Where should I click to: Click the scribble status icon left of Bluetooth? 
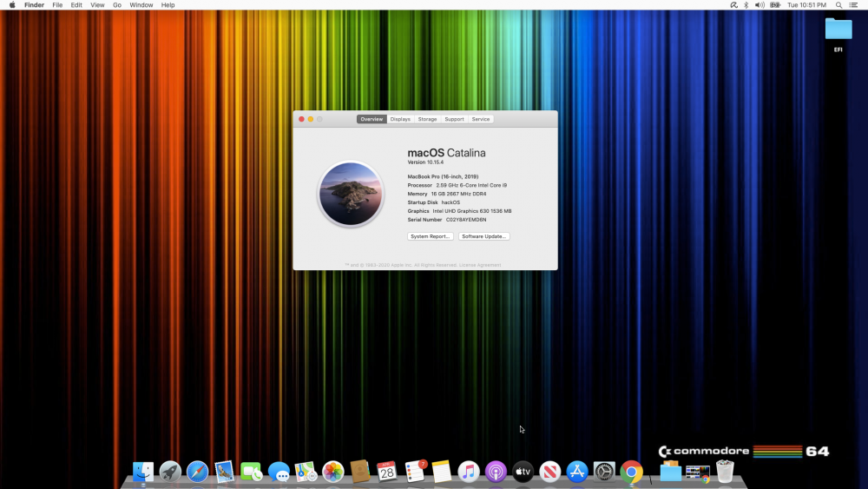point(733,5)
